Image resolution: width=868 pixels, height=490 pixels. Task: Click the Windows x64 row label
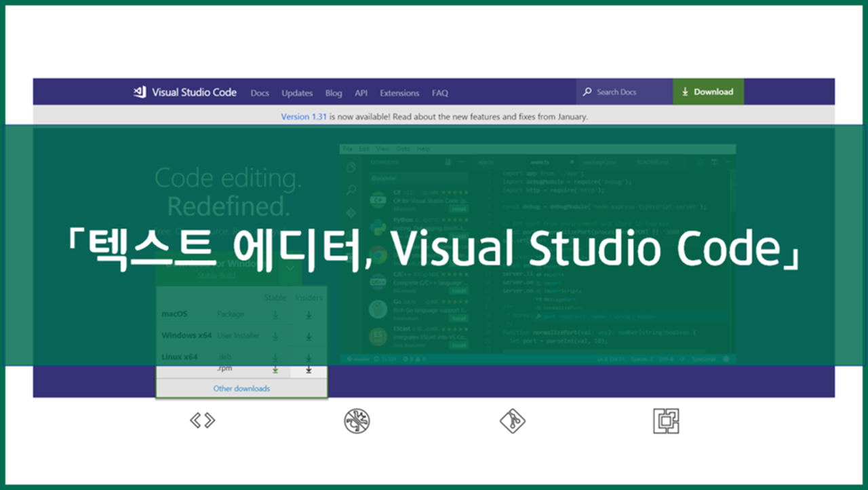187,335
